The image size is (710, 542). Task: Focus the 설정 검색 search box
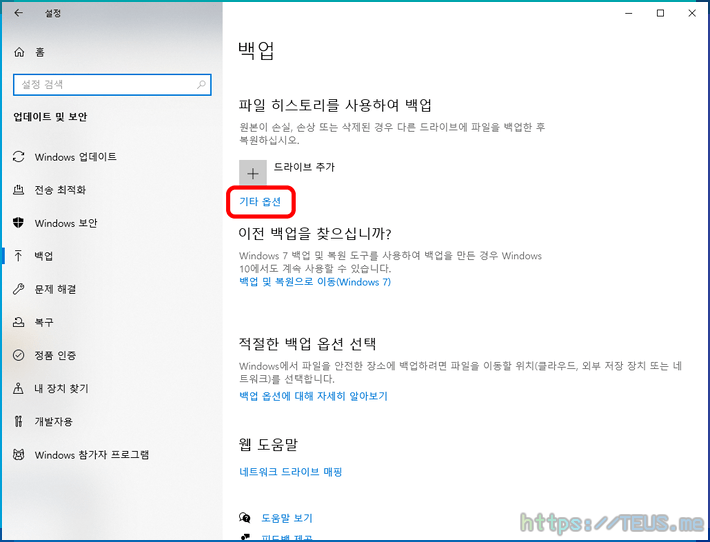112,85
